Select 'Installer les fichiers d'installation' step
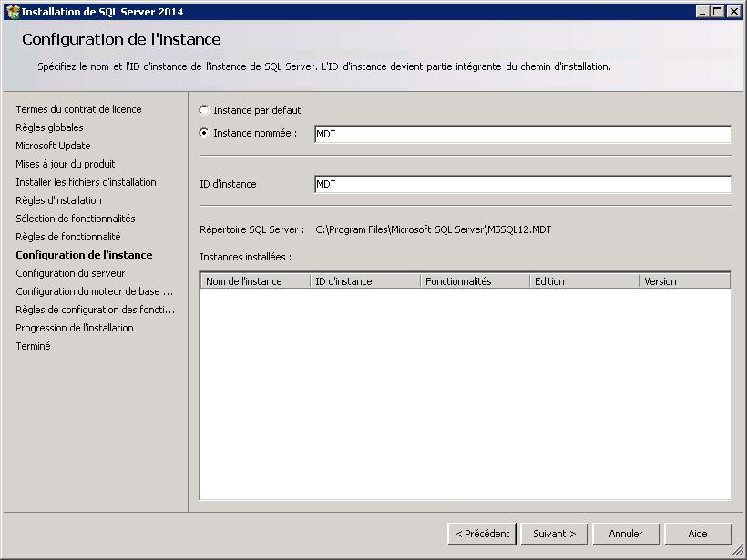This screenshot has height=560, width=747. (x=86, y=182)
